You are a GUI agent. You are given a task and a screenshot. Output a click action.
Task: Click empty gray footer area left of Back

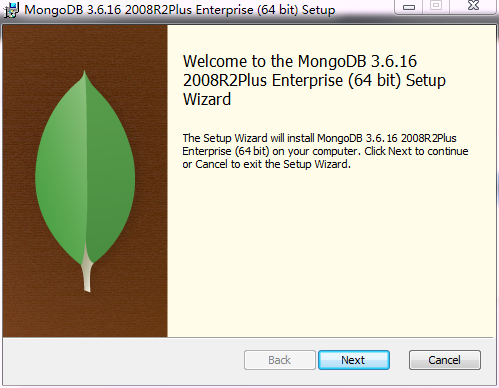click(x=123, y=361)
